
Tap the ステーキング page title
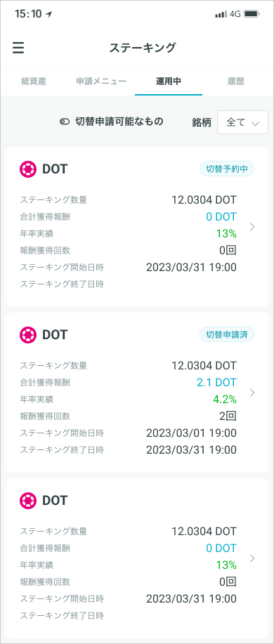click(x=142, y=48)
